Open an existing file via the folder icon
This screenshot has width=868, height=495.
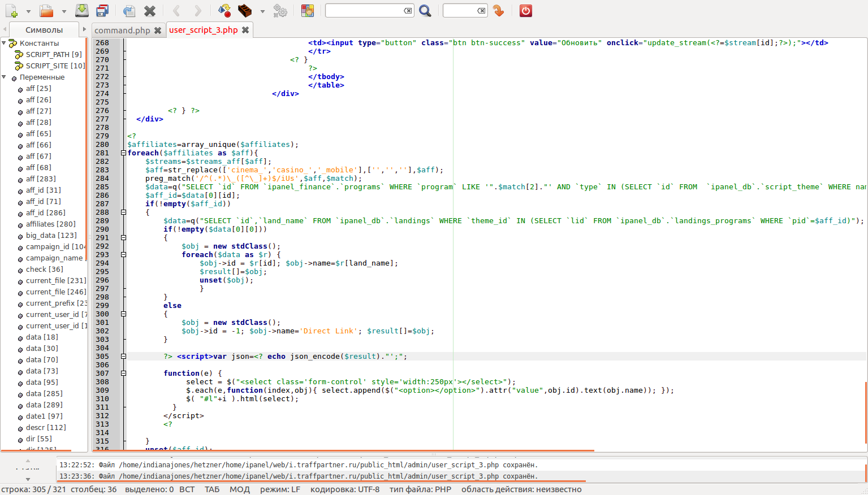click(46, 11)
